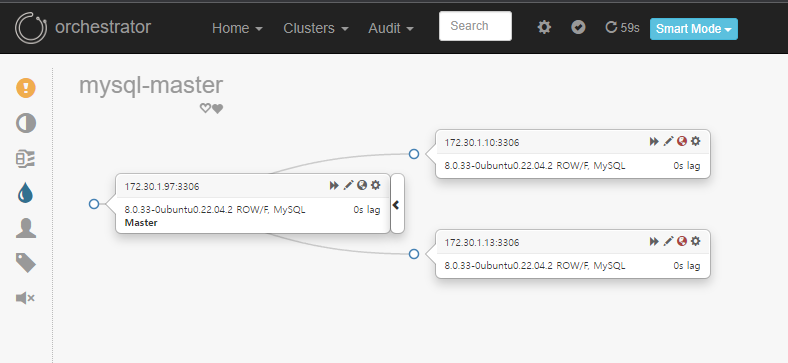Click forward arrows icon on 172.30.1.97 node
The width and height of the screenshot is (788, 363).
[x=334, y=186]
